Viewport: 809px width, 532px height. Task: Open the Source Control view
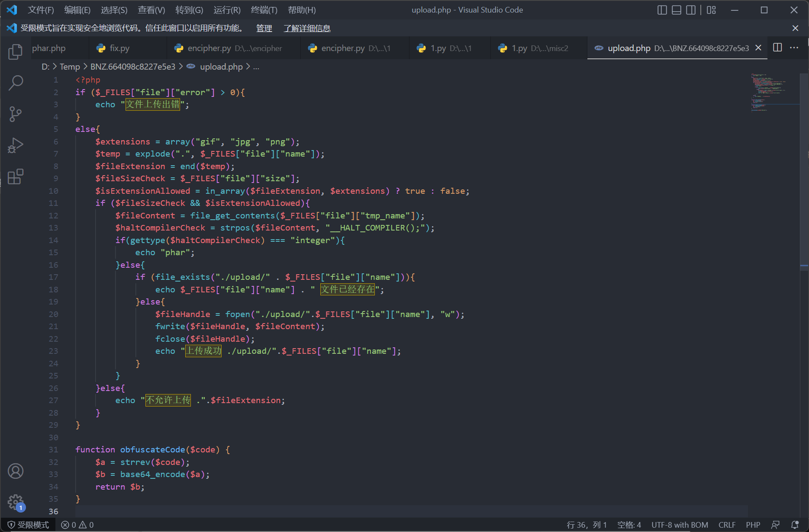(x=16, y=114)
